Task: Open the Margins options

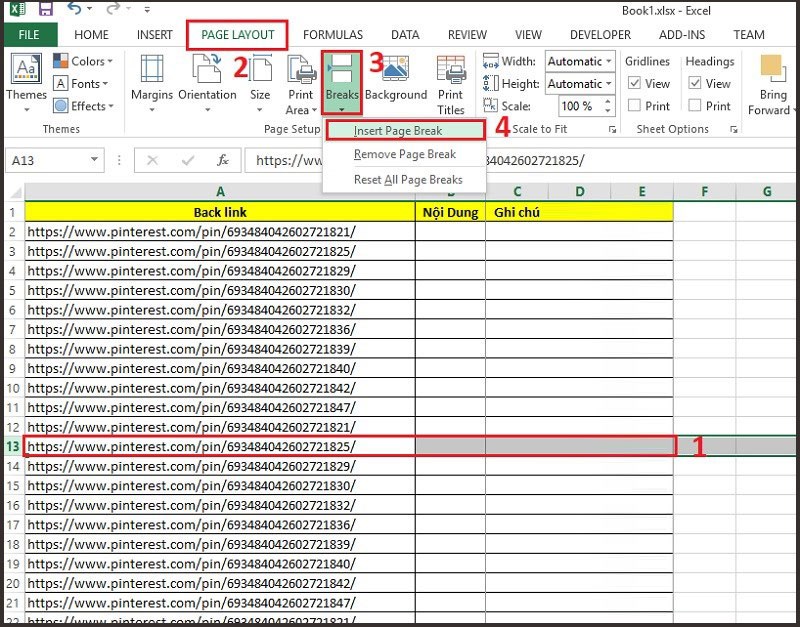Action: pos(152,83)
